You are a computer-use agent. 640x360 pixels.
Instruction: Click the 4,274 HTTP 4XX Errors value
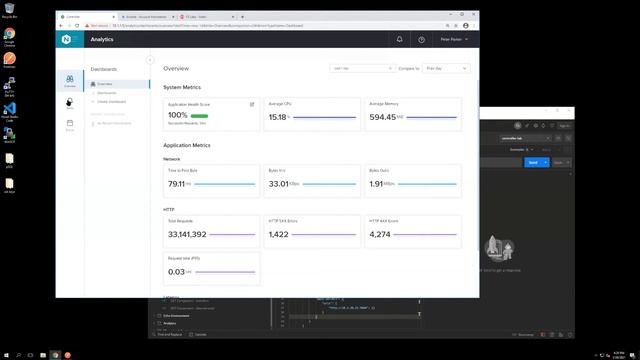(x=380, y=234)
